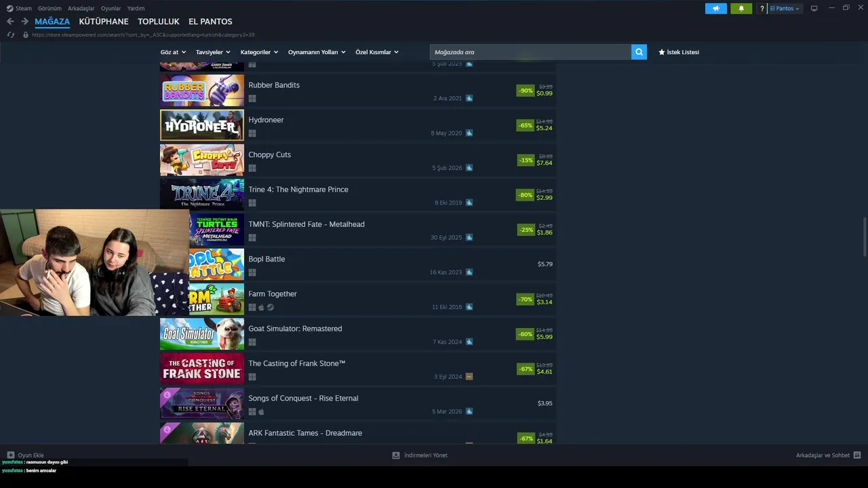The height and width of the screenshot is (488, 868).
Task: Open Goat Simulator: Remastered thumbnail
Action: pos(202,334)
